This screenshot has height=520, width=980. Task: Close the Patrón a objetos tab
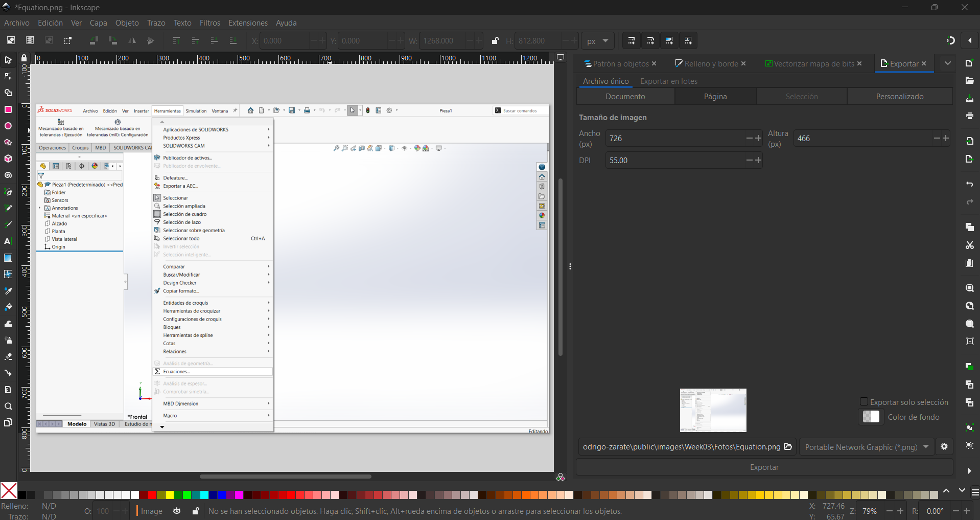point(654,63)
